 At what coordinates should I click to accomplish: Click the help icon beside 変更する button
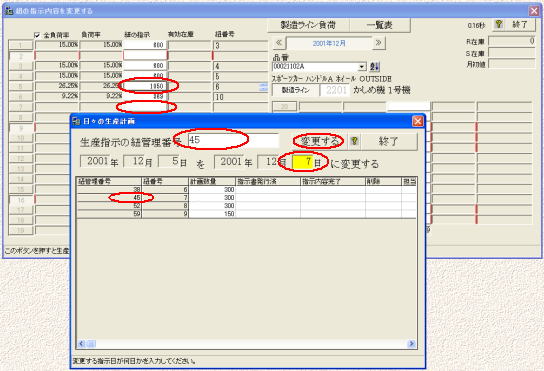pyautogui.click(x=354, y=141)
